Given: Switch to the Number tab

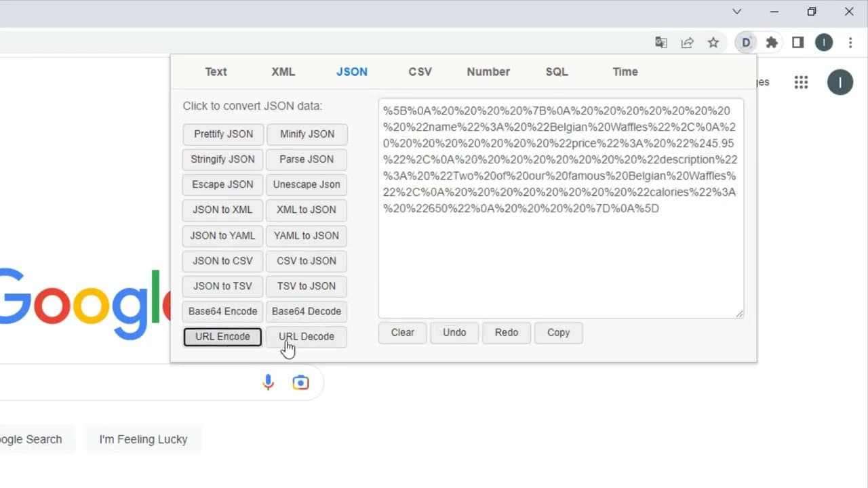Looking at the screenshot, I should (488, 72).
